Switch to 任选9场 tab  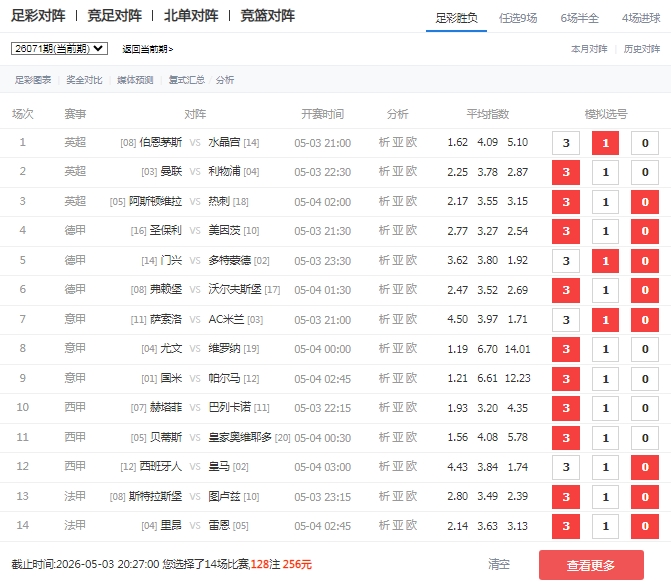(518, 18)
